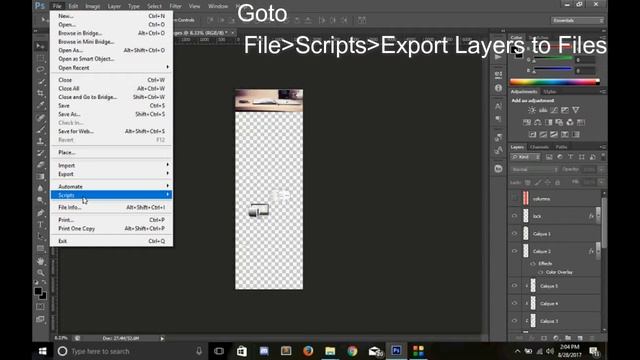The width and height of the screenshot is (640, 360).
Task: Open the Edit menu
Action: (x=73, y=6)
